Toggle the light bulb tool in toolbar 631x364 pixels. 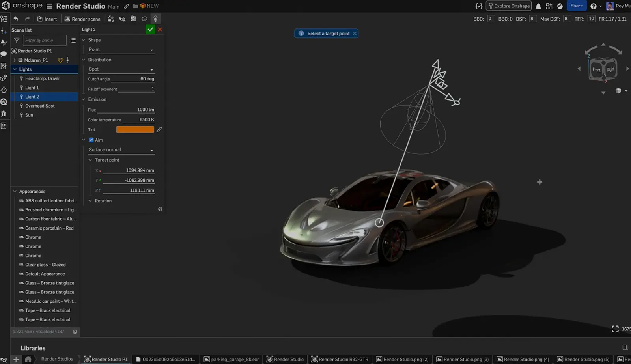155,19
